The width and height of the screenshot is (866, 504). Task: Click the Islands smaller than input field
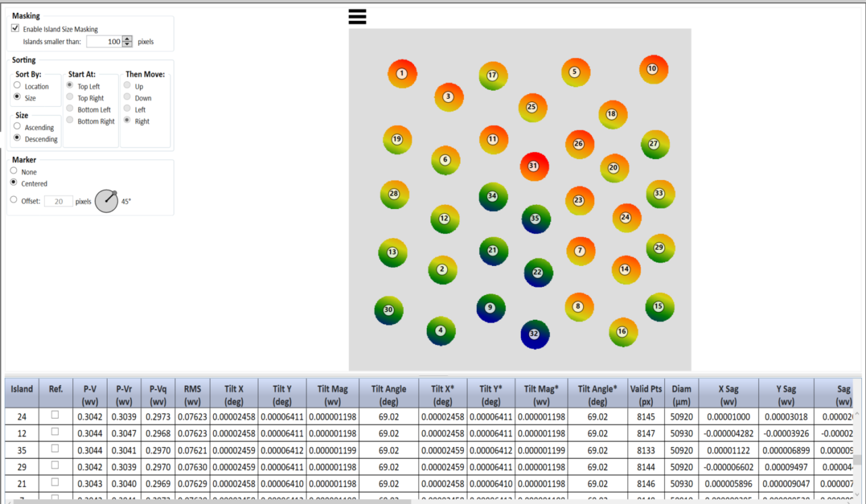[105, 41]
